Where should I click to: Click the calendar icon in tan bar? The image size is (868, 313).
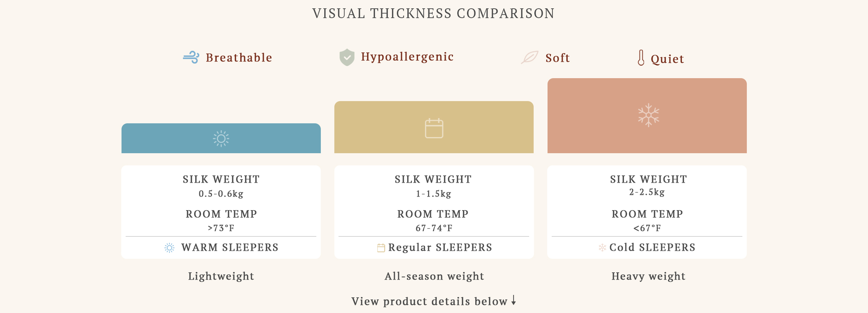click(434, 128)
